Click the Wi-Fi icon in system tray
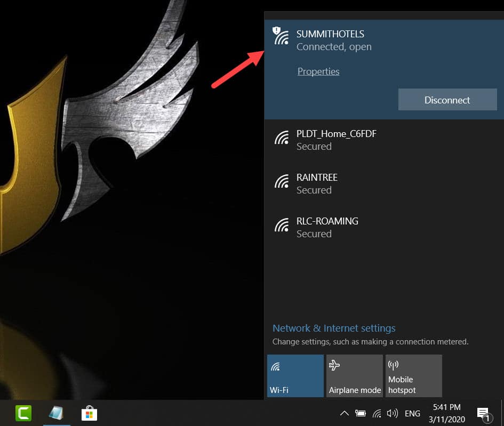The image size is (504, 426). click(377, 414)
